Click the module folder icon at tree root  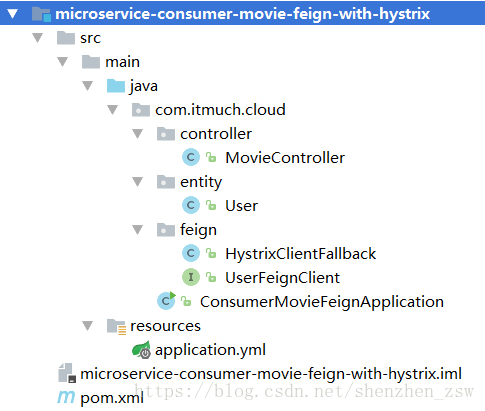pos(41,14)
